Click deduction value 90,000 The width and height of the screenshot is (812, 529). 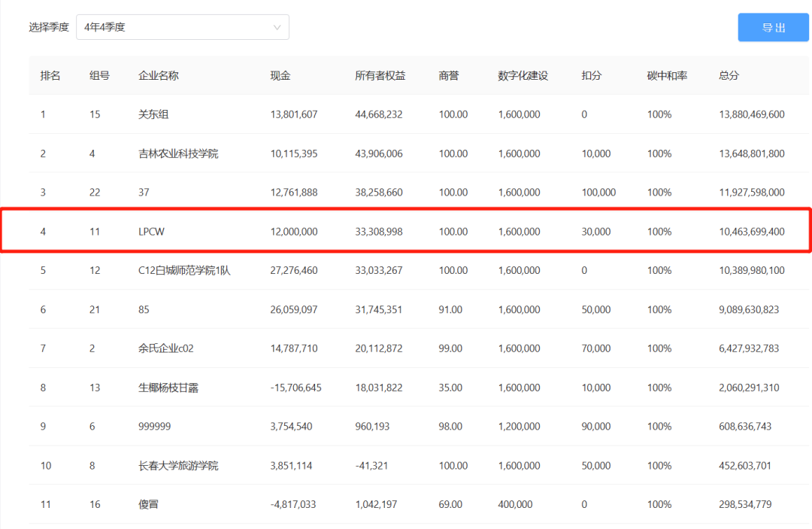pyautogui.click(x=596, y=427)
